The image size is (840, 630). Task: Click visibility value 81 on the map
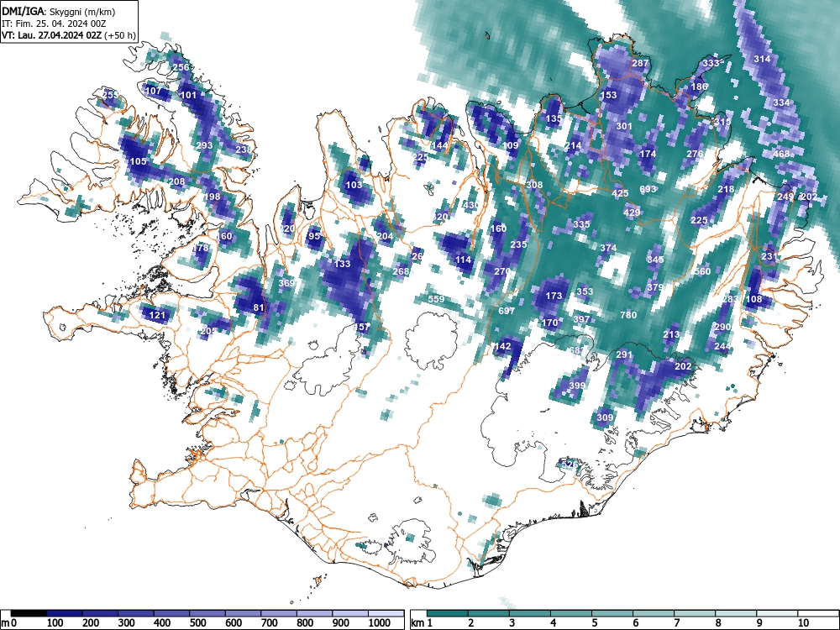click(x=259, y=307)
